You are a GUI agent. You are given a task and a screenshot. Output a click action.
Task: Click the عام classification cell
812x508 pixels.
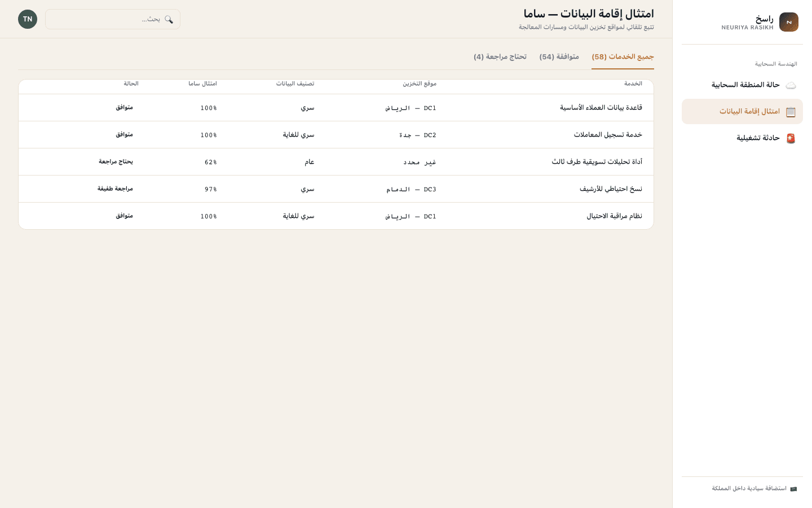click(x=310, y=162)
